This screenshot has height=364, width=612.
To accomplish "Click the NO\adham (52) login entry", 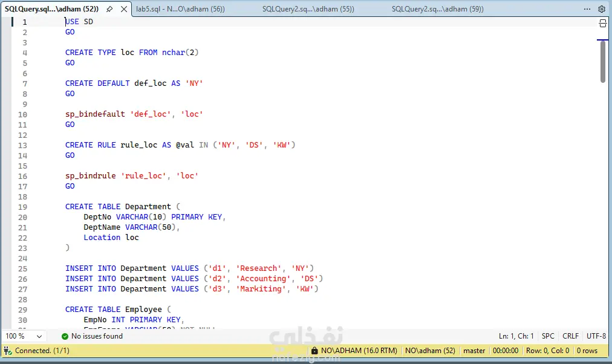I will click(x=430, y=351).
